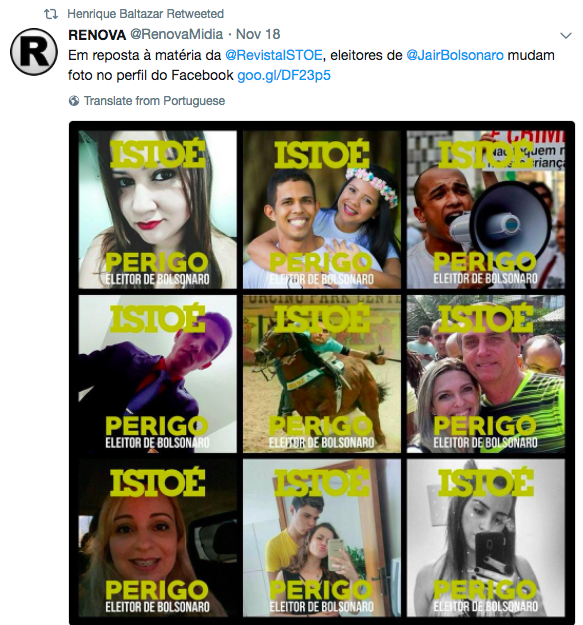Click Translate from Portuguese

tap(154, 101)
